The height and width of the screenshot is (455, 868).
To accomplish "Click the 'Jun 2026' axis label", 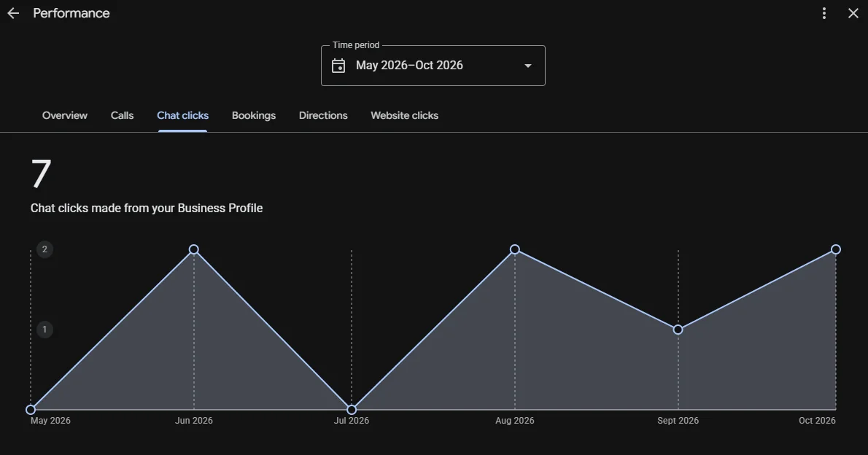I will coord(194,421).
